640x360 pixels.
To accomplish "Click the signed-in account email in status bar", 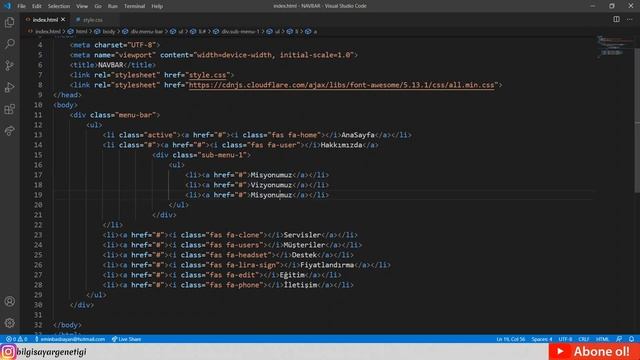I will click(69, 339).
